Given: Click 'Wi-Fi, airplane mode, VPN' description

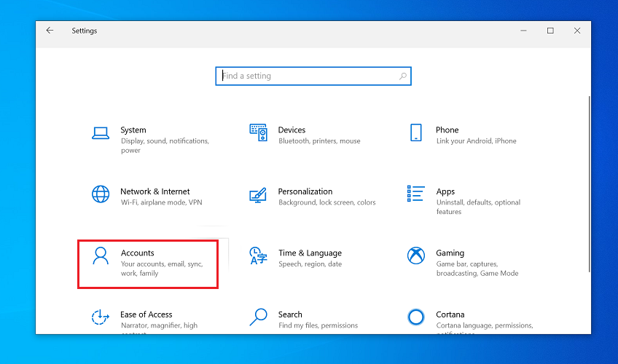Looking at the screenshot, I should (161, 202).
